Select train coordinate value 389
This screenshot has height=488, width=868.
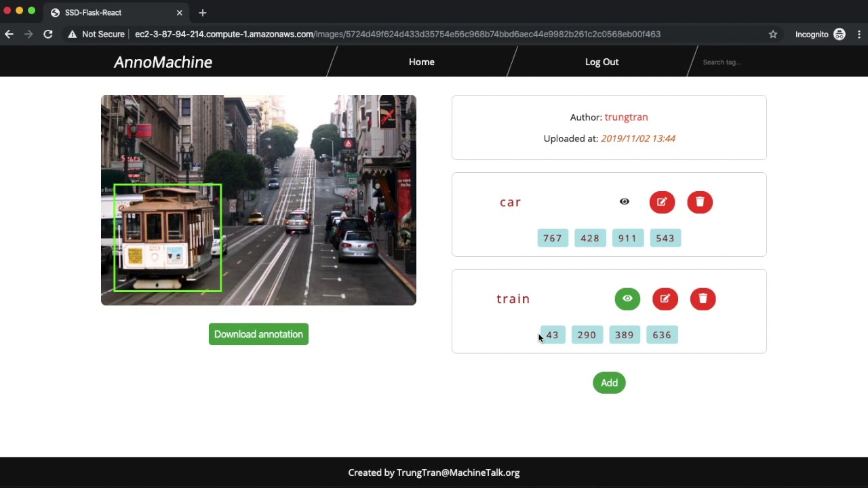625,335
